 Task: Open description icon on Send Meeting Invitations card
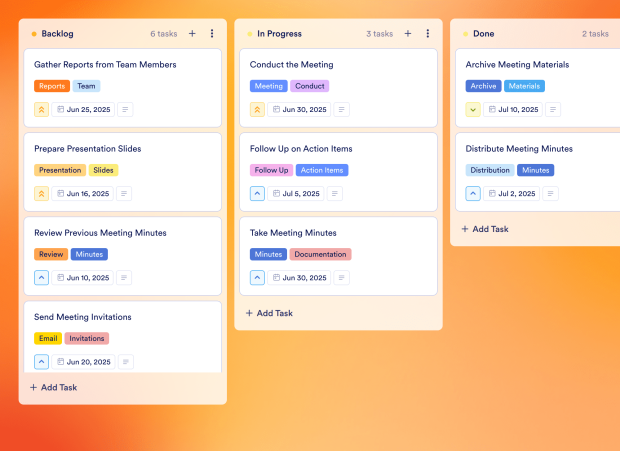point(126,362)
